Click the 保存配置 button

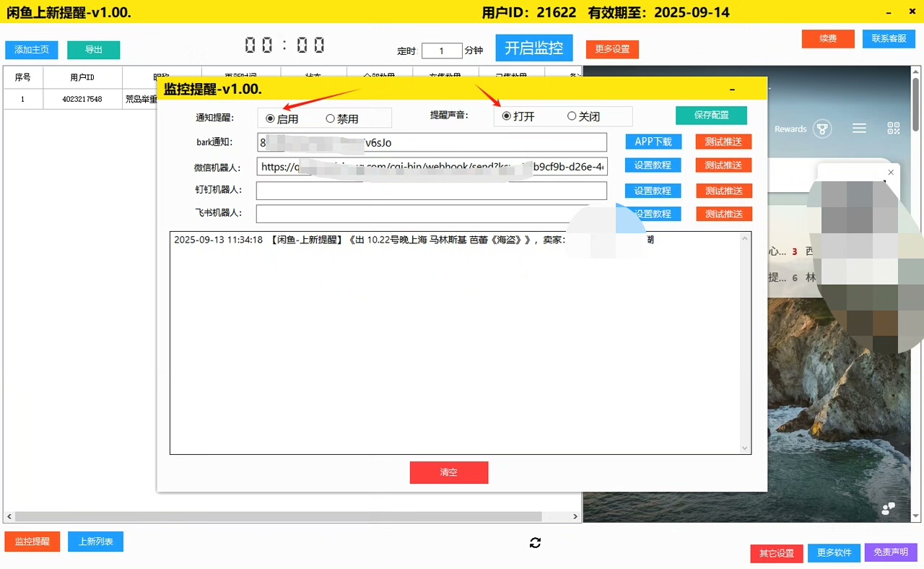pyautogui.click(x=711, y=116)
